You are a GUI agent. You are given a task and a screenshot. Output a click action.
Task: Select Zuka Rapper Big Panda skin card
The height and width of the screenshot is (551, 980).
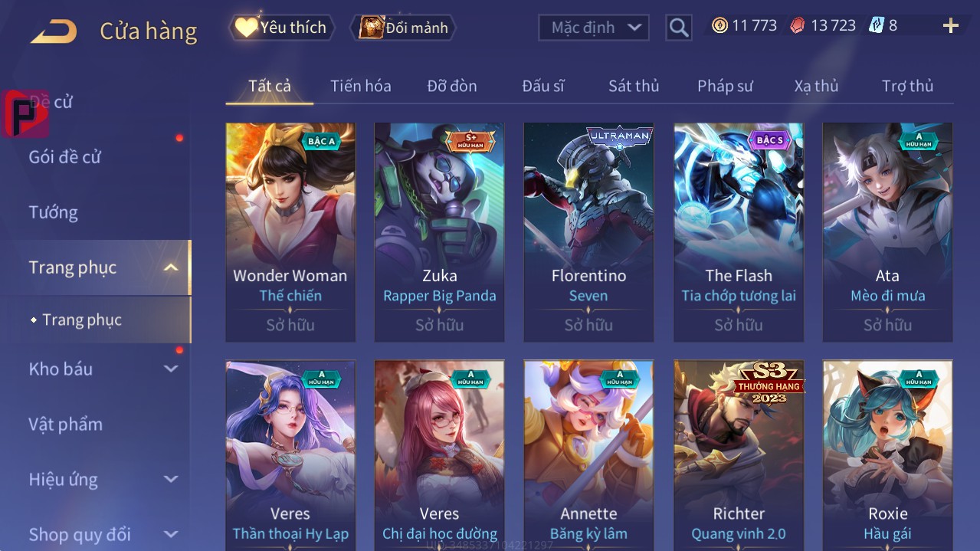[439, 232]
